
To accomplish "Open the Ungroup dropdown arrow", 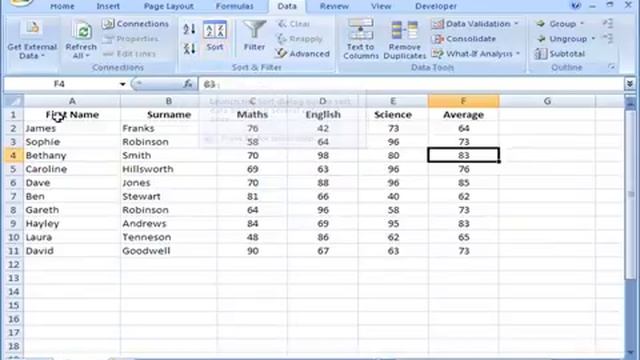I will coord(593,39).
